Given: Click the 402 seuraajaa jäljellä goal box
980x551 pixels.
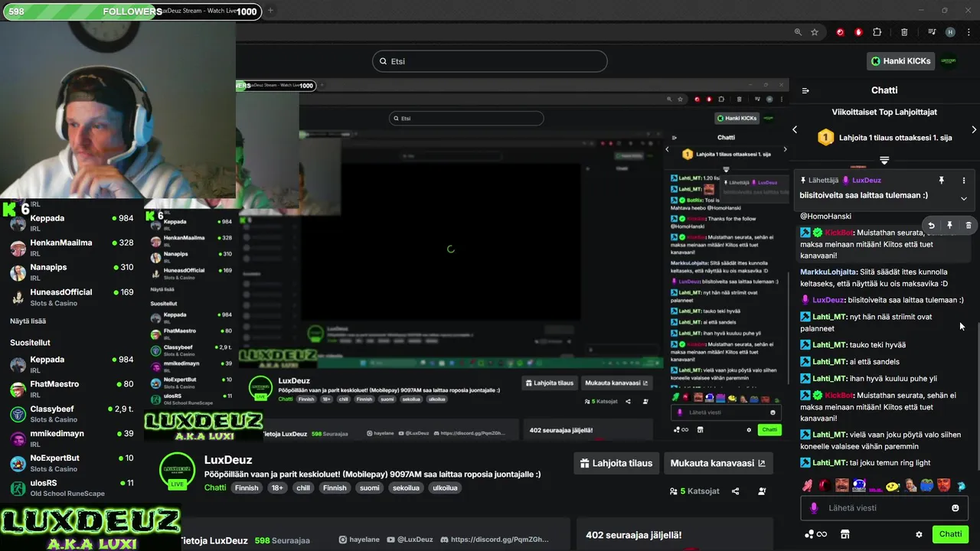Looking at the screenshot, I should (674, 535).
